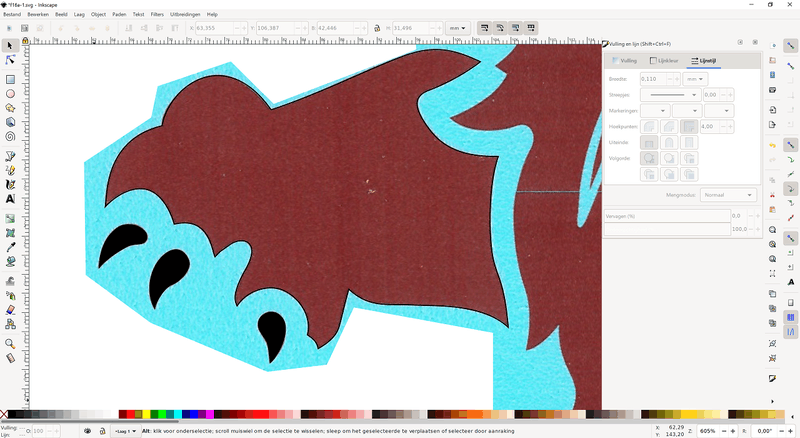Select the round cap line end
This screenshot has height=438, width=800.
[669, 142]
